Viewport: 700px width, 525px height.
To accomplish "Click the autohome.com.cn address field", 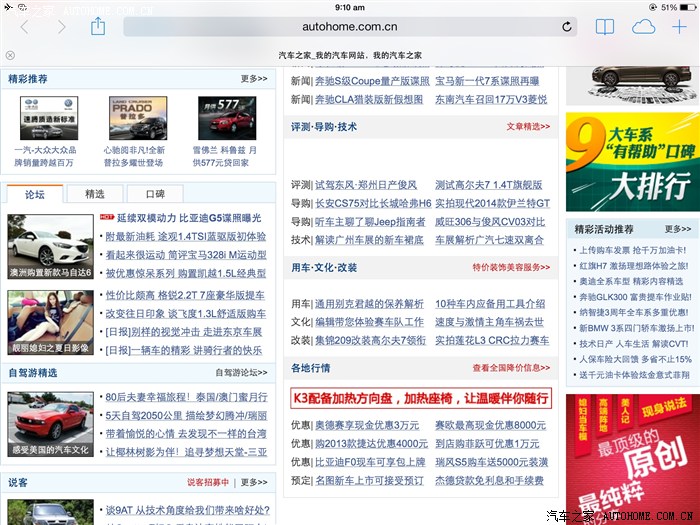I will (350, 27).
